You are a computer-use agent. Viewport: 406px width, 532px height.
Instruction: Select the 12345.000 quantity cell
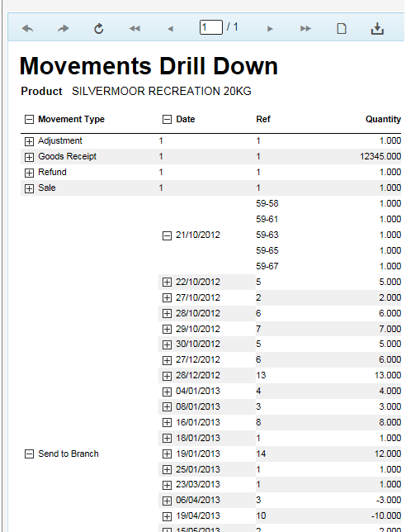coord(380,156)
